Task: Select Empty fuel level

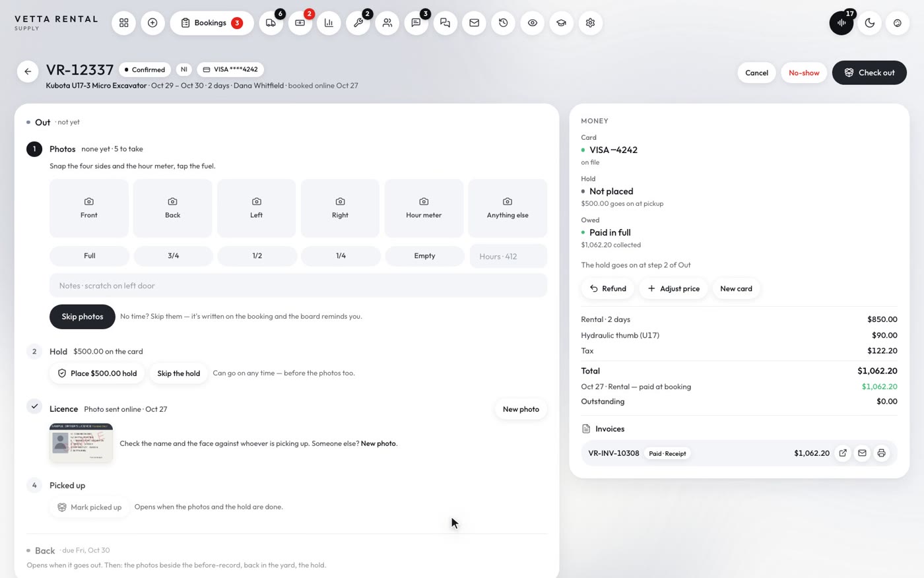Action: click(x=424, y=256)
